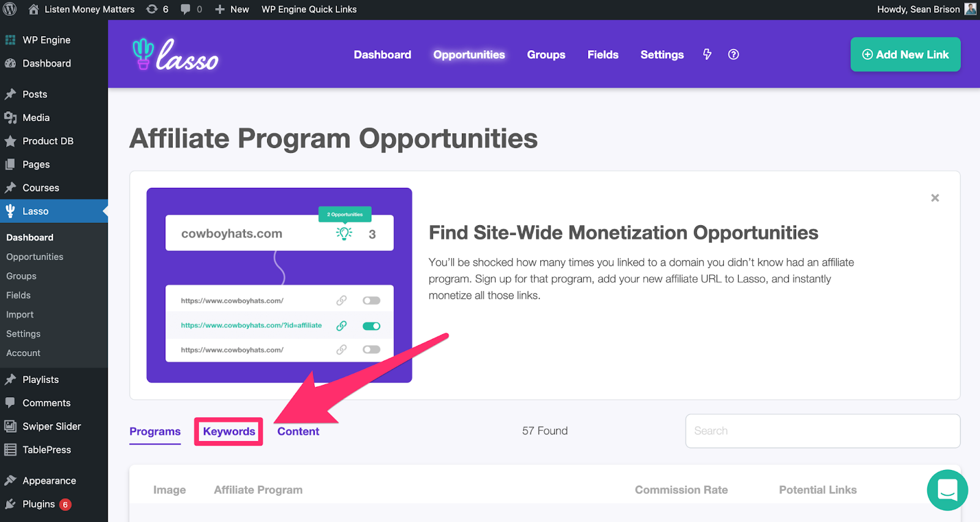Click the updates icon showing 6
Viewport: 980px width, 522px height.
157,9
